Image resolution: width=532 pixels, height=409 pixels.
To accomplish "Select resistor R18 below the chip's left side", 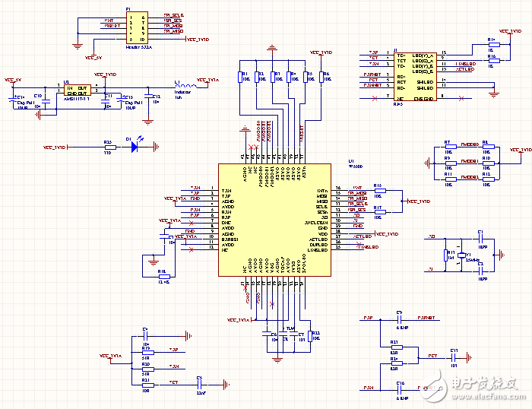I will pos(163,276).
